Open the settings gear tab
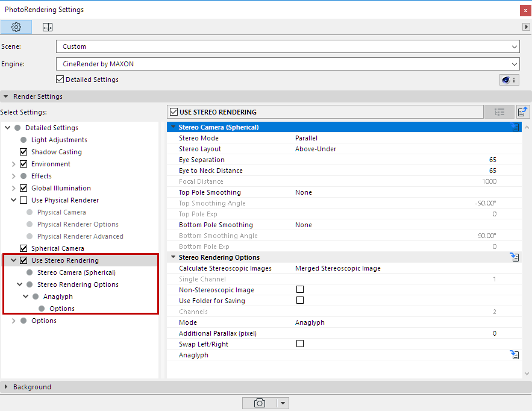This screenshot has width=532, height=411. tap(16, 27)
